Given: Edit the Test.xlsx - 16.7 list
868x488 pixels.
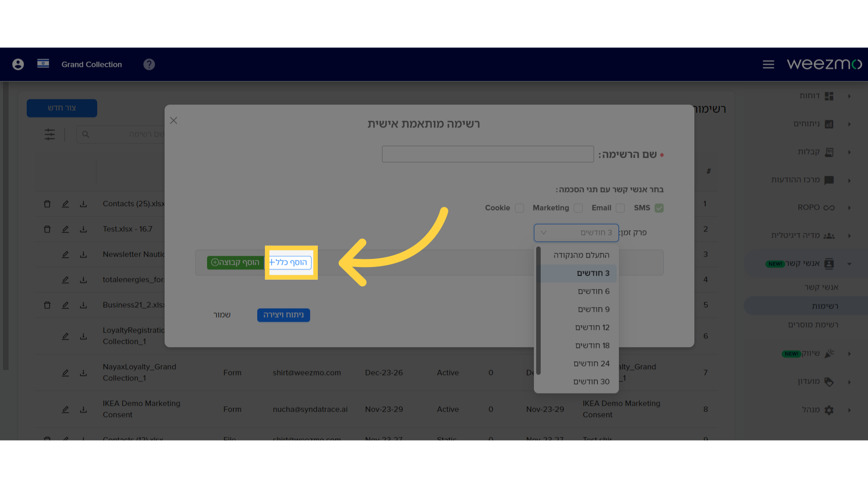Looking at the screenshot, I should point(65,229).
